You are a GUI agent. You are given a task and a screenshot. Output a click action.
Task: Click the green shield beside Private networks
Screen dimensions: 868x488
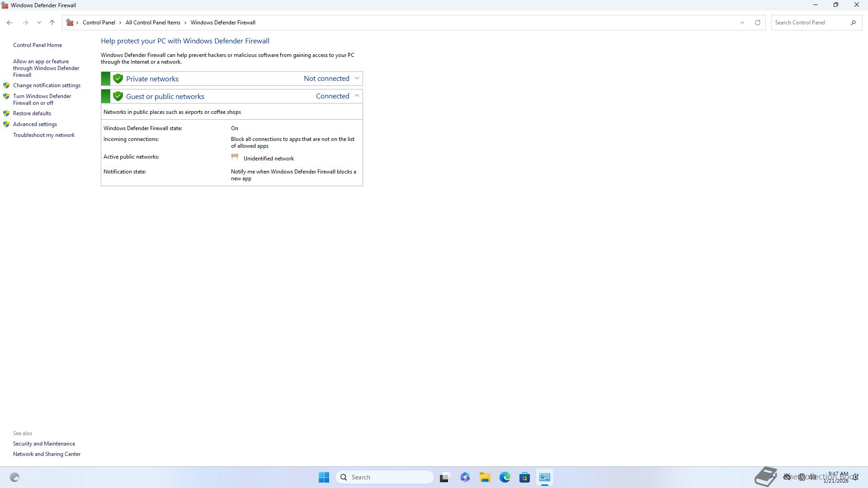pos(118,79)
